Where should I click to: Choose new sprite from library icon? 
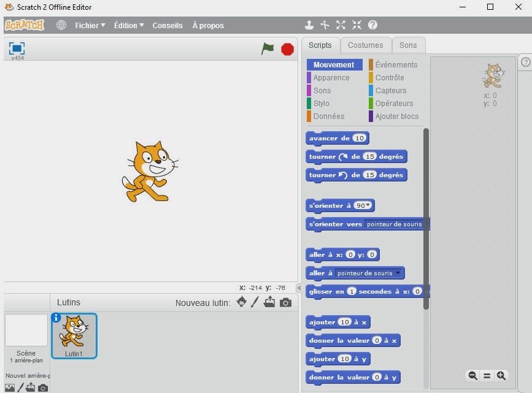(242, 302)
